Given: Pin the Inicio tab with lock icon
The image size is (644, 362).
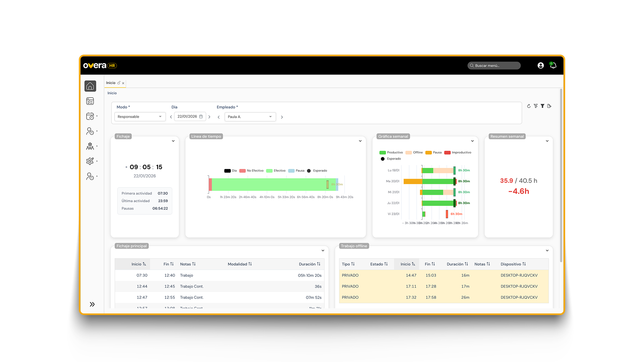Looking at the screenshot, I should (x=119, y=83).
